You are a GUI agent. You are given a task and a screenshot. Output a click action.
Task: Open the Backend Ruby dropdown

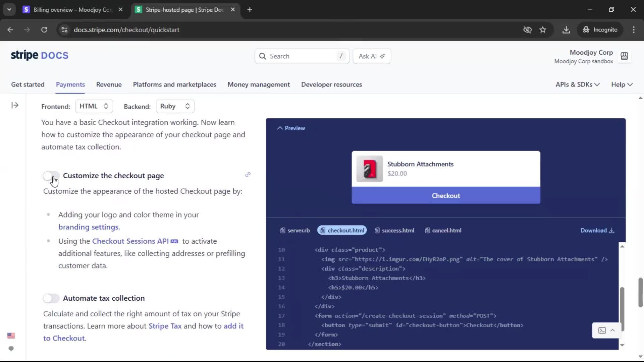pyautogui.click(x=175, y=106)
